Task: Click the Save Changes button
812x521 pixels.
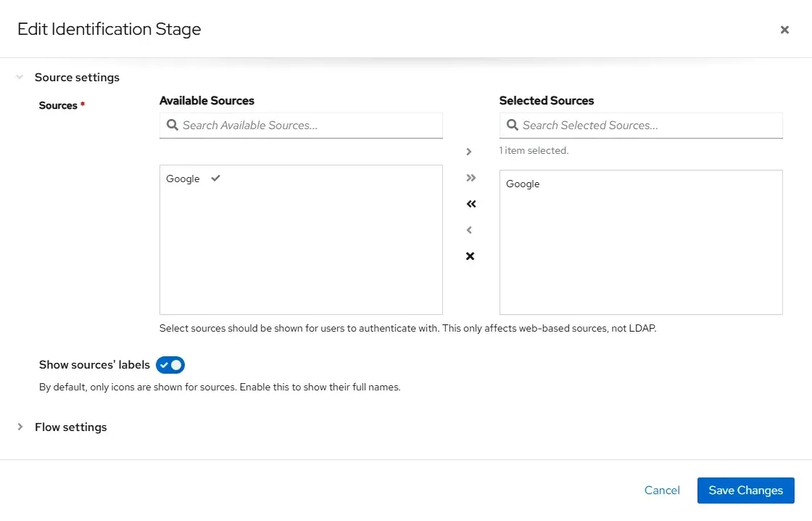Action: point(745,491)
